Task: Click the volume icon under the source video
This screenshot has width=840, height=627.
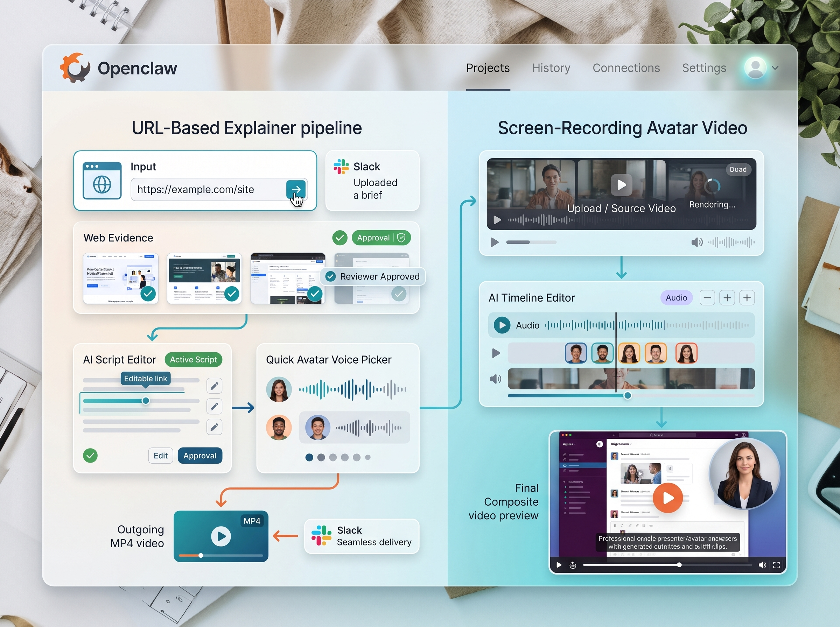Action: [x=697, y=242]
